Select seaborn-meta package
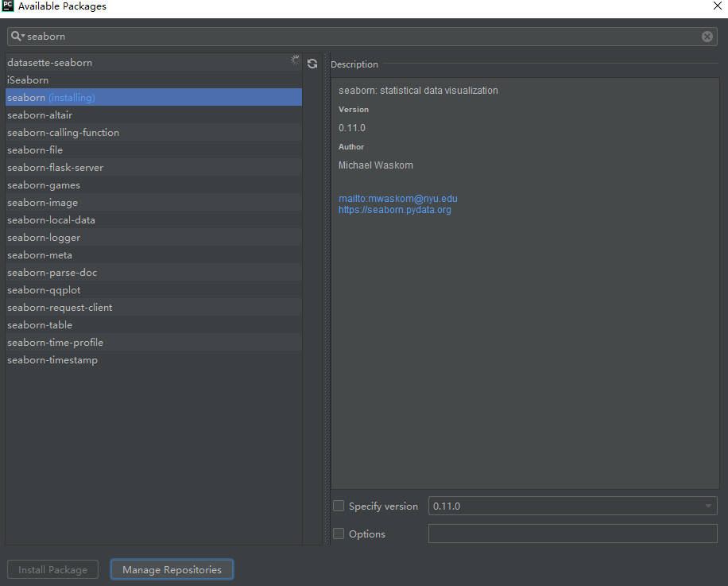The width and height of the screenshot is (728, 586). tap(153, 255)
